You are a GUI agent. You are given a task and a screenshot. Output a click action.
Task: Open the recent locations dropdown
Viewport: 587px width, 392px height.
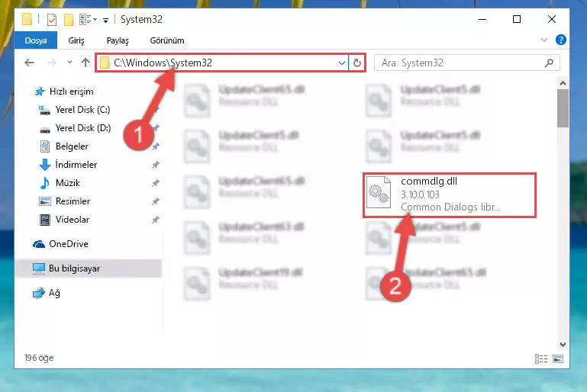69,63
